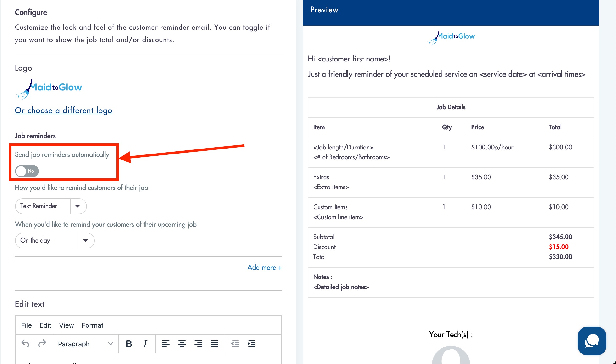Open the Text Reminder dropdown
This screenshot has width=616, height=364.
51,206
